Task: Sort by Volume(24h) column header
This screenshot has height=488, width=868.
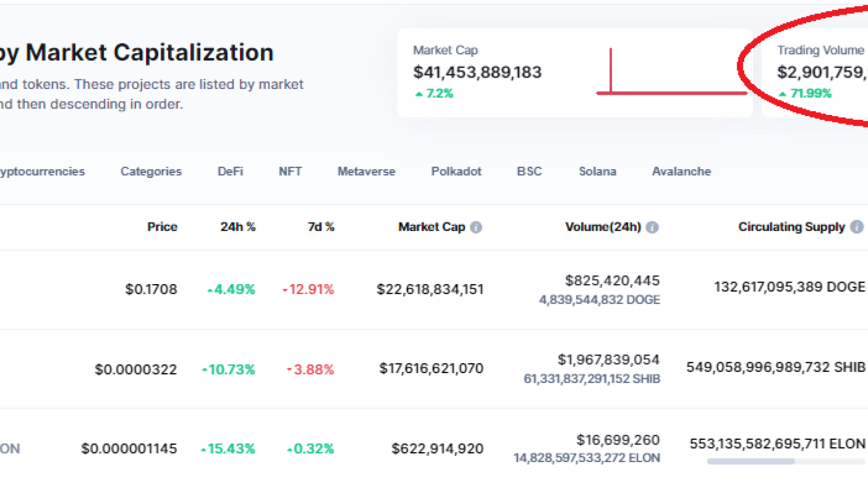Action: coord(603,227)
